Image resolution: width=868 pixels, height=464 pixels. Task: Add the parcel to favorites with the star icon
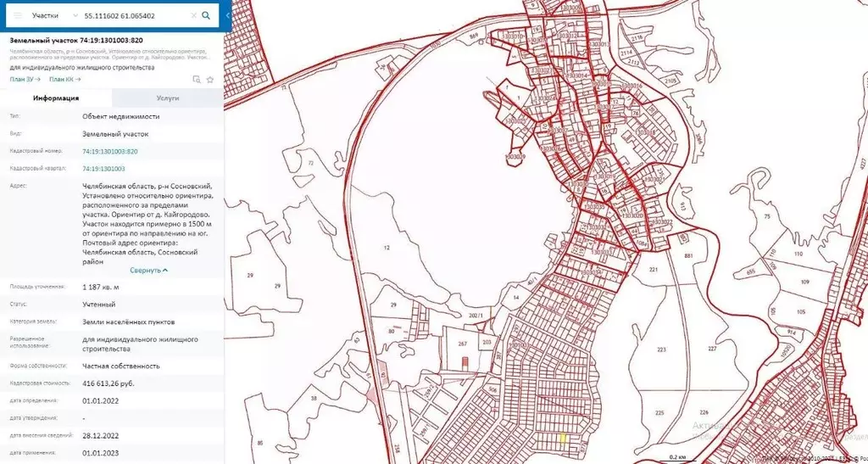(210, 79)
